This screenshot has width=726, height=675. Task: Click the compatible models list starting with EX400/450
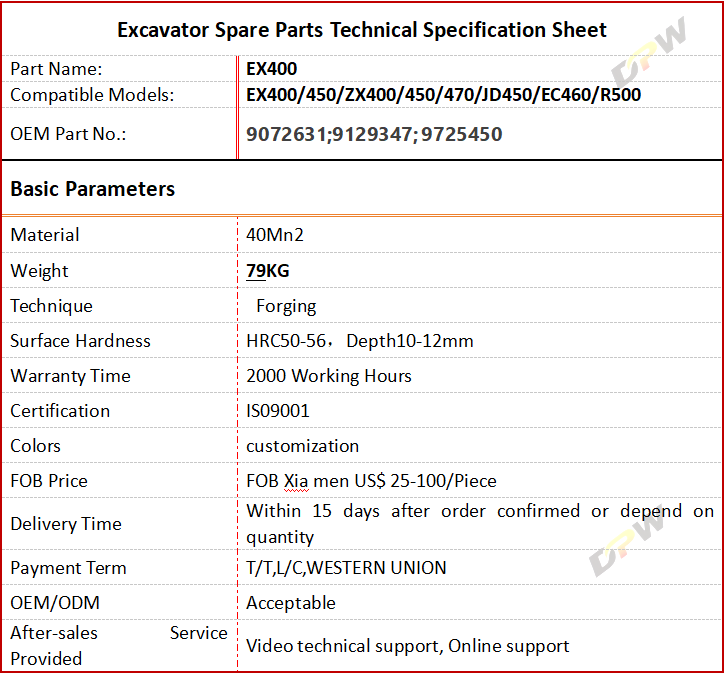tap(443, 95)
